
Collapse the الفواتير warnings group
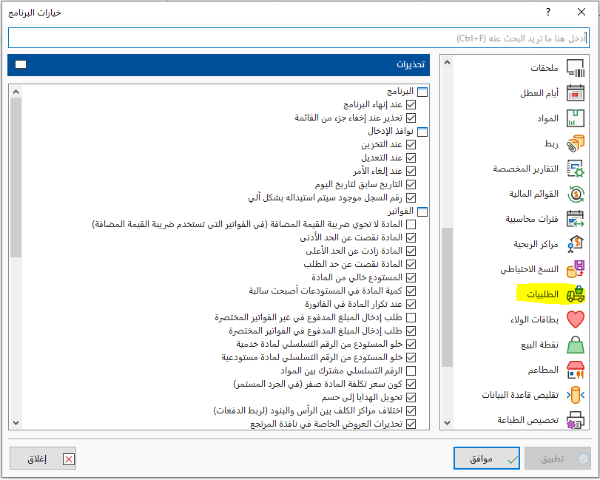pyautogui.click(x=422, y=211)
